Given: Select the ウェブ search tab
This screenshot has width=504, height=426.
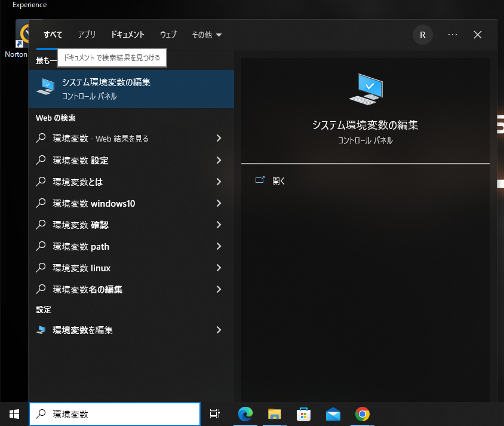Looking at the screenshot, I should pyautogui.click(x=168, y=35).
